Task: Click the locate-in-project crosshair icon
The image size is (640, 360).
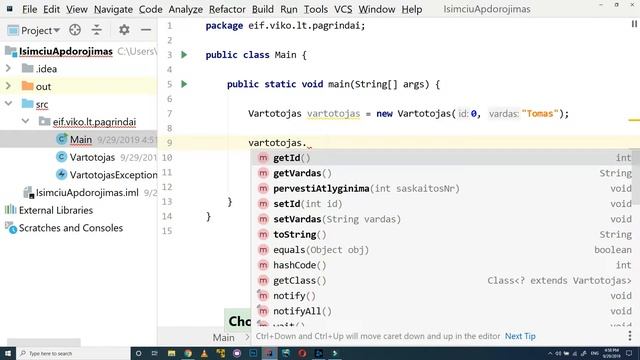Action: 75,30
